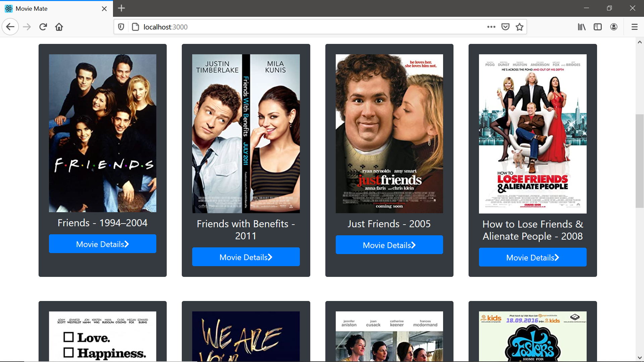Click the browser back arrow button

point(10,27)
